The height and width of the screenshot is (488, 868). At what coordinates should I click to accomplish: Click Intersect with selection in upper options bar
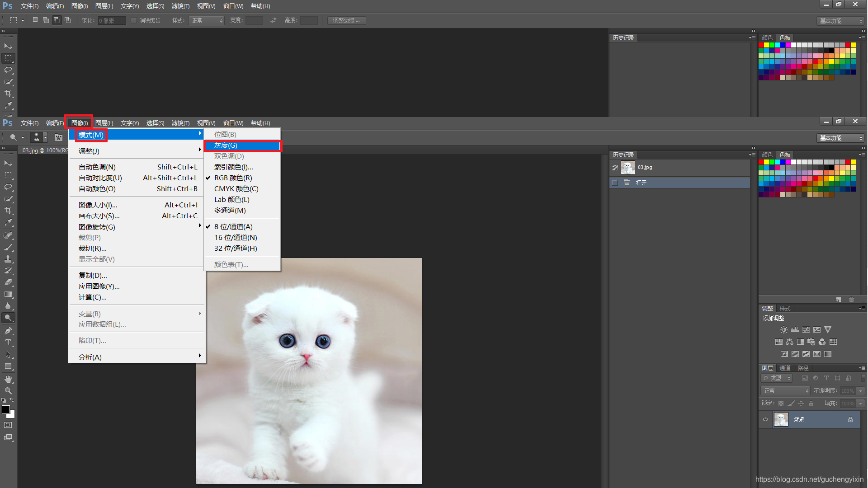click(x=67, y=20)
